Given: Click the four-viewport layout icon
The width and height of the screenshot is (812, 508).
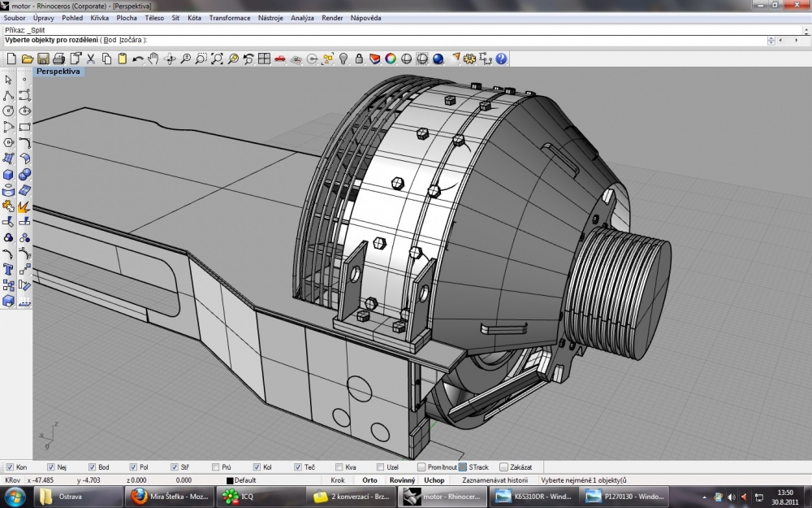Looking at the screenshot, I should (264, 59).
